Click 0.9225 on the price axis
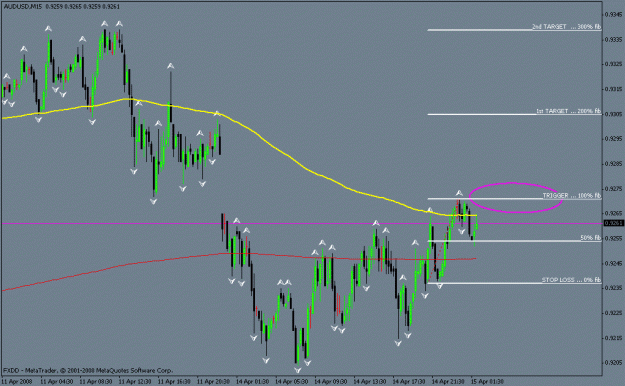The image size is (625, 386). click(x=613, y=313)
